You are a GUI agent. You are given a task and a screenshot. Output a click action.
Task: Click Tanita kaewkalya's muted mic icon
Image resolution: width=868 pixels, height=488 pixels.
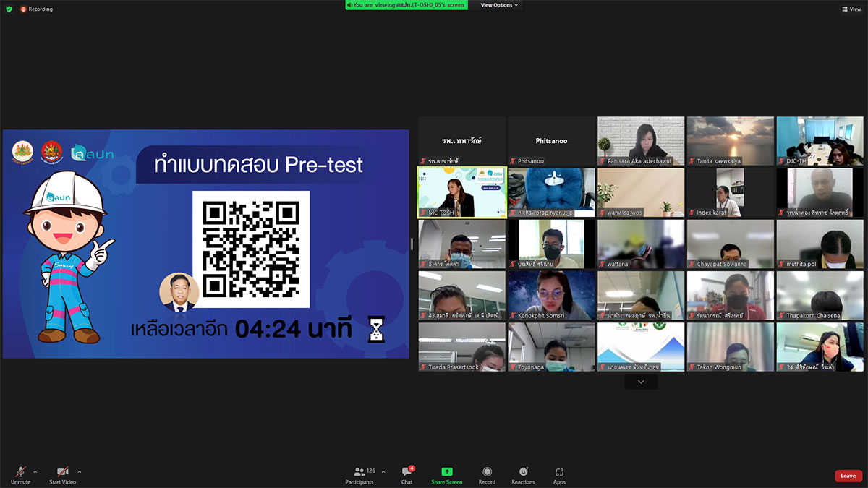(692, 160)
